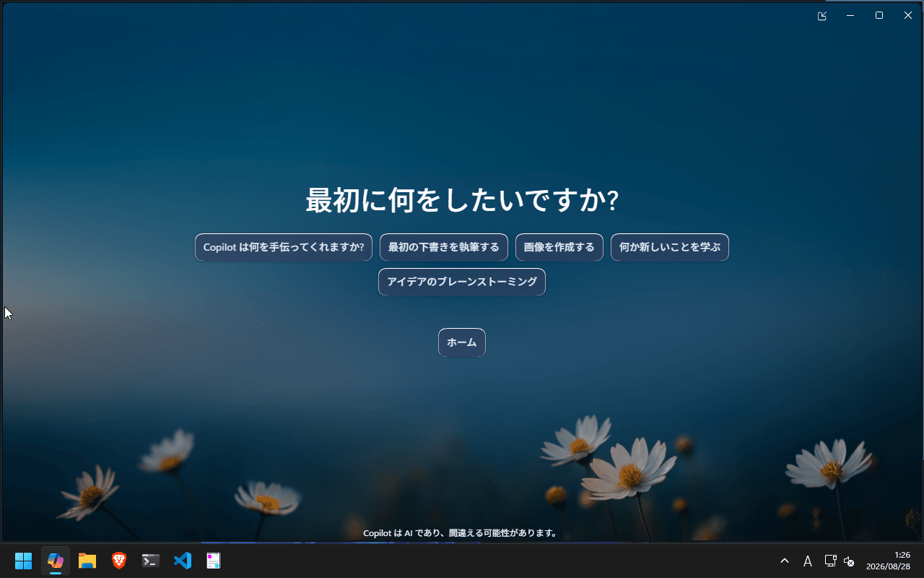Screen dimensions: 924x578
Task: Expand the hidden system tray icons chevron
Action: pyautogui.click(x=785, y=561)
